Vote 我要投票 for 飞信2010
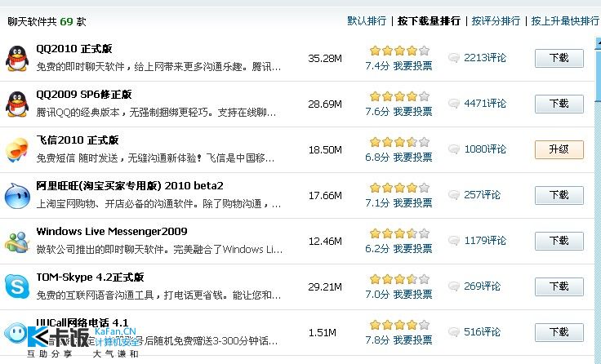This screenshot has width=601, height=364. [413, 157]
